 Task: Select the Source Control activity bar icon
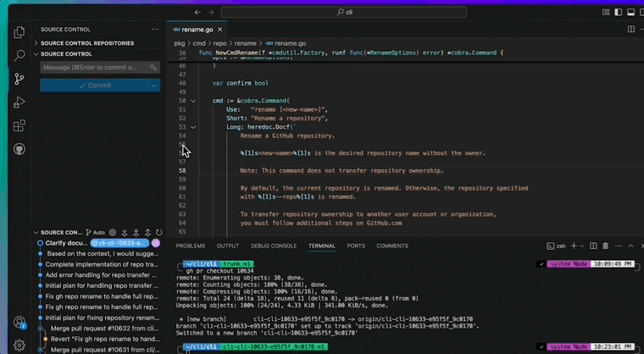tap(19, 79)
